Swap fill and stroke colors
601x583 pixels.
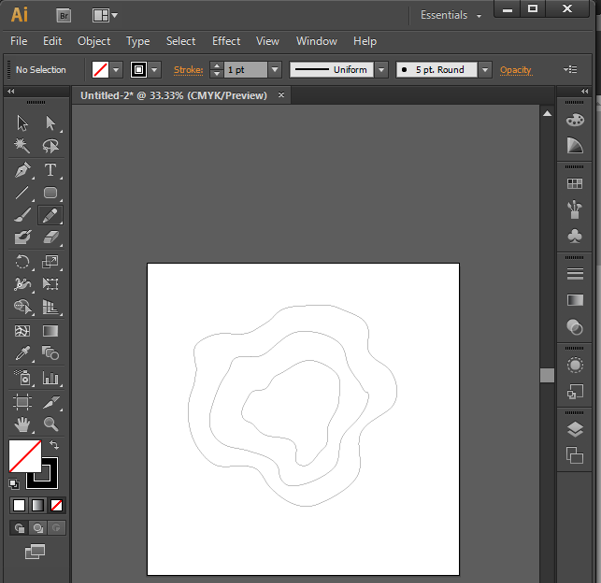[x=54, y=445]
